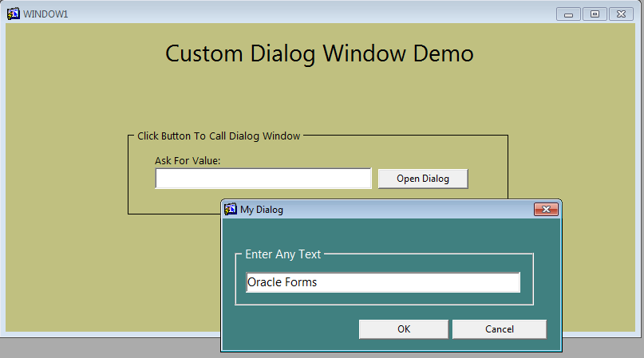This screenshot has width=644, height=358.
Task: Maximize the WINDOW1 window
Action: [595, 14]
